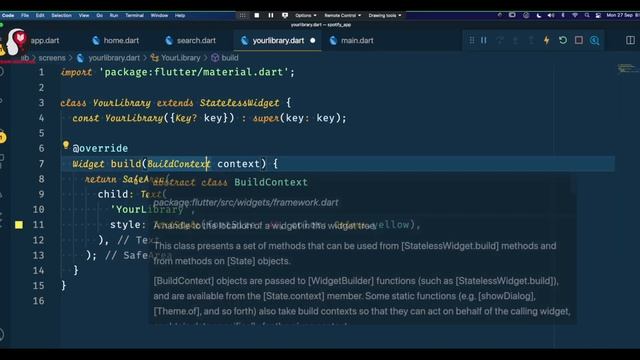Screen dimensions: 640x360
Task: Click YourLibrary class breadcrumb
Action: 180,58
